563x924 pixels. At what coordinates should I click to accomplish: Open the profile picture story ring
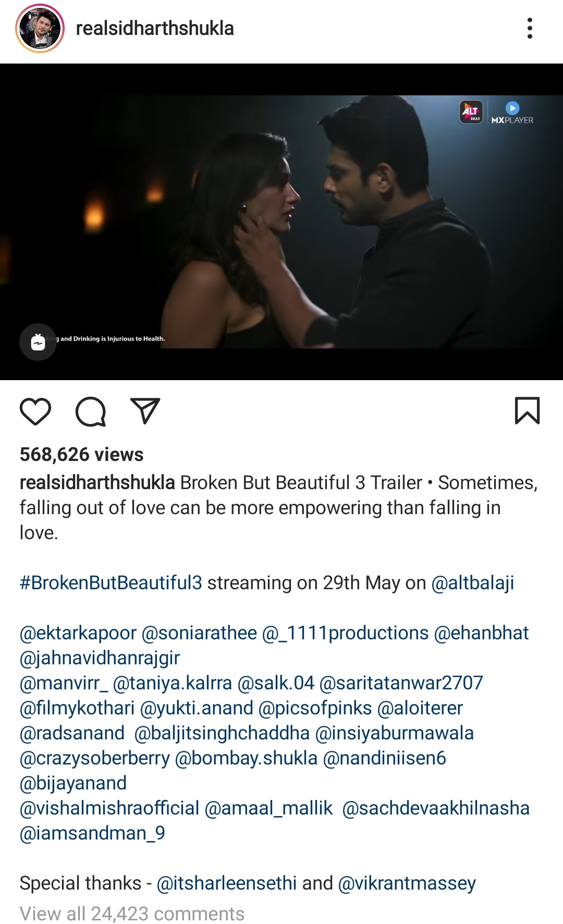(x=40, y=28)
